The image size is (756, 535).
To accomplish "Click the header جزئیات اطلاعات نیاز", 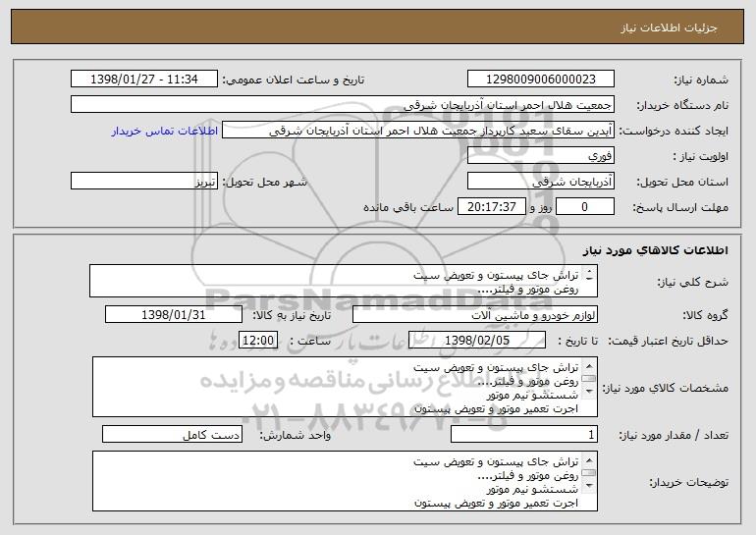I will click(669, 27).
